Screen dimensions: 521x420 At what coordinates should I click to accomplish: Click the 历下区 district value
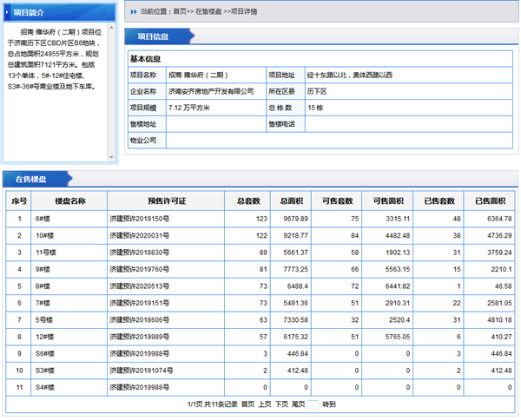click(317, 91)
